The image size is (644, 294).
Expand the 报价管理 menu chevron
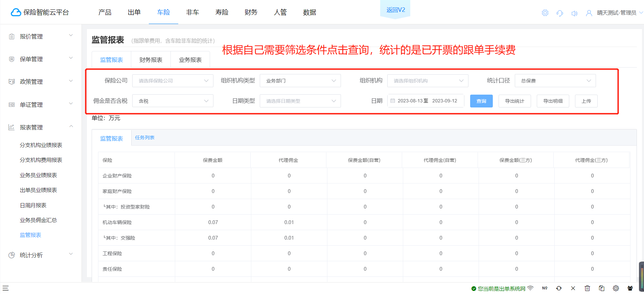(71, 35)
